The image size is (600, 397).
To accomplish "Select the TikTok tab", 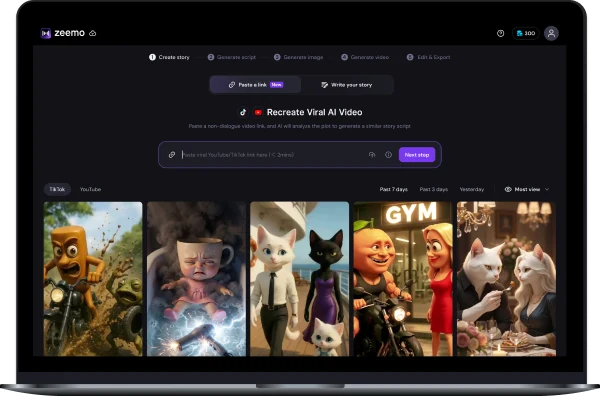I will [57, 189].
